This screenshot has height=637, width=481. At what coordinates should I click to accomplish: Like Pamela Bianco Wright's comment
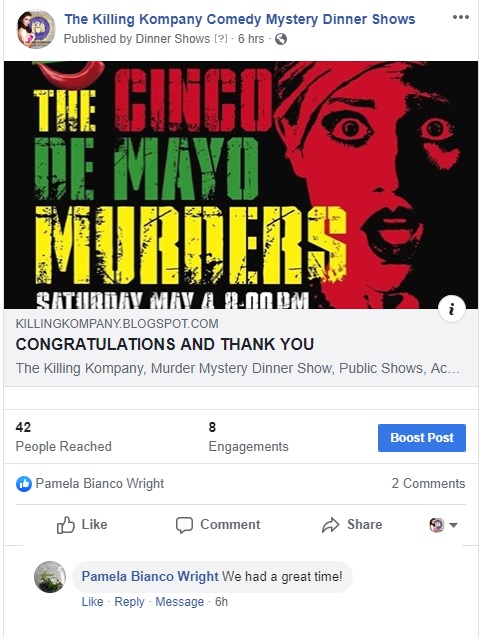tap(92, 602)
